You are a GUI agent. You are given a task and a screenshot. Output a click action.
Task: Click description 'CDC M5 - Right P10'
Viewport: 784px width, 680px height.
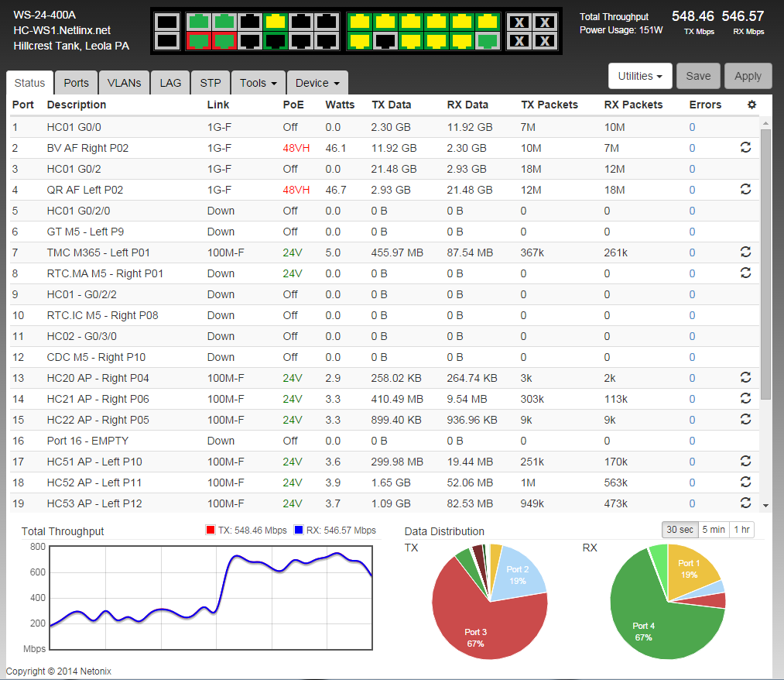tap(96, 357)
